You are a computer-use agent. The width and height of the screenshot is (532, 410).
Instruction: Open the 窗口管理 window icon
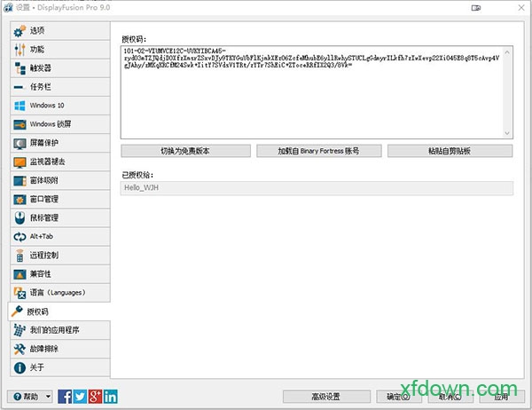coord(20,200)
